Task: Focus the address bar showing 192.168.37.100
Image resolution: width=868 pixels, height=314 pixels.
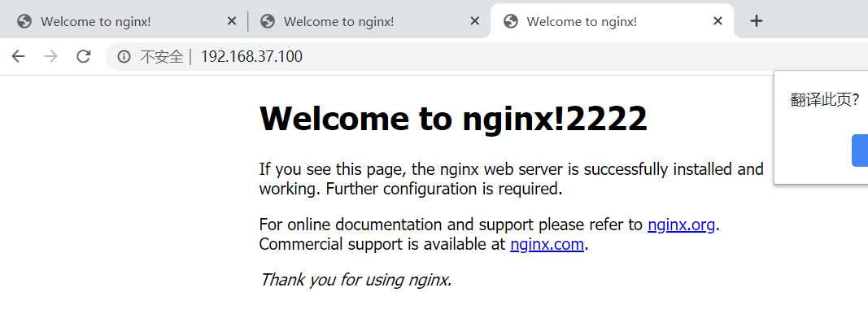Action: click(487, 56)
